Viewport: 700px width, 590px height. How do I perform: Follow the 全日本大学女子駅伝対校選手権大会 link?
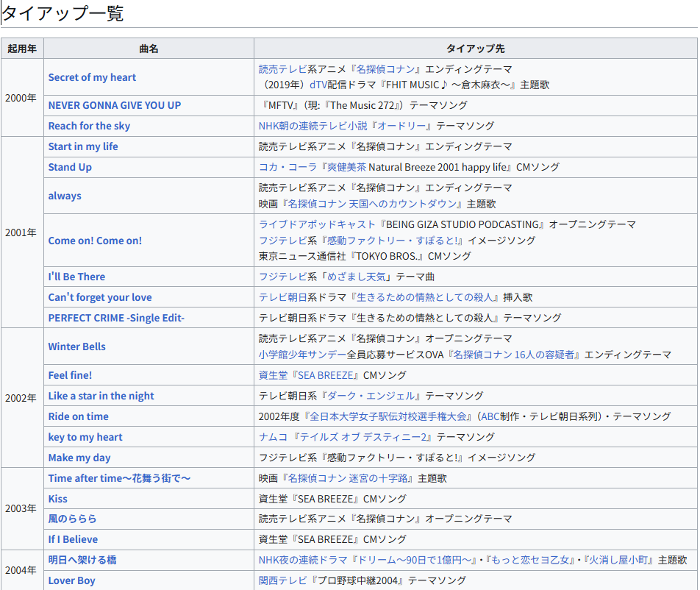(387, 416)
